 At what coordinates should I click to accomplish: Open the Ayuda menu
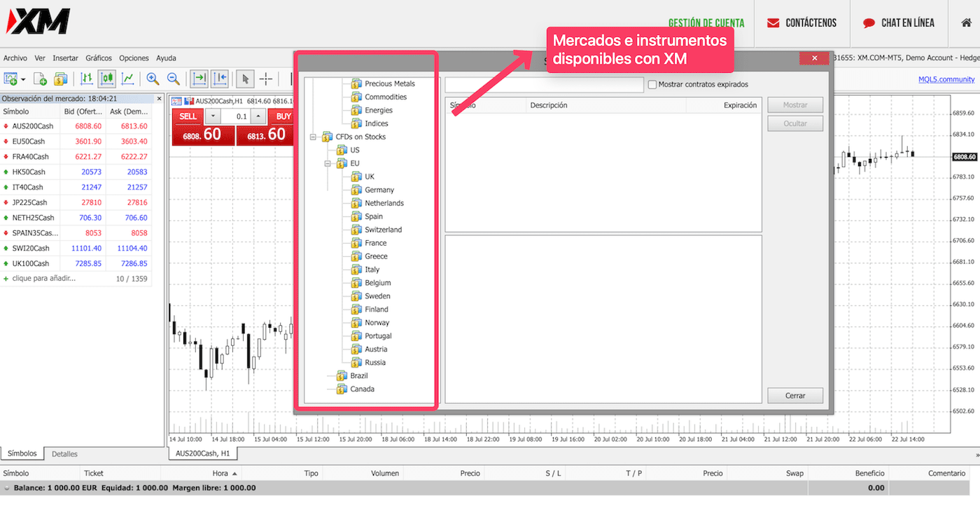pyautogui.click(x=166, y=58)
